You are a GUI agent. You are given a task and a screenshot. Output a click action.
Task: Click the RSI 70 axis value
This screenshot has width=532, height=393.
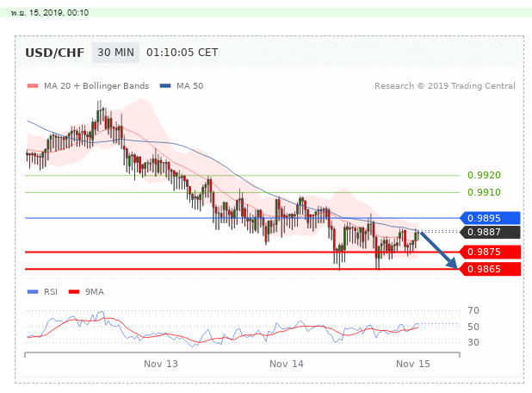[x=473, y=310]
